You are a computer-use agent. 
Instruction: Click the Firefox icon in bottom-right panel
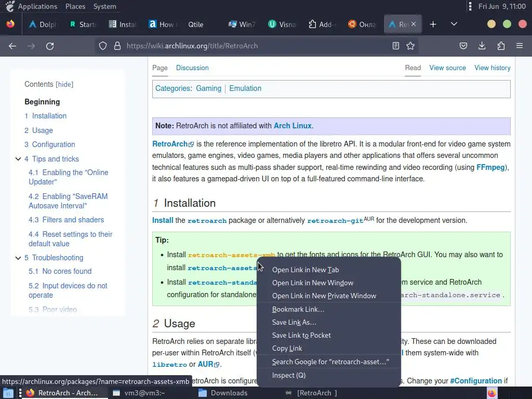pos(491,393)
